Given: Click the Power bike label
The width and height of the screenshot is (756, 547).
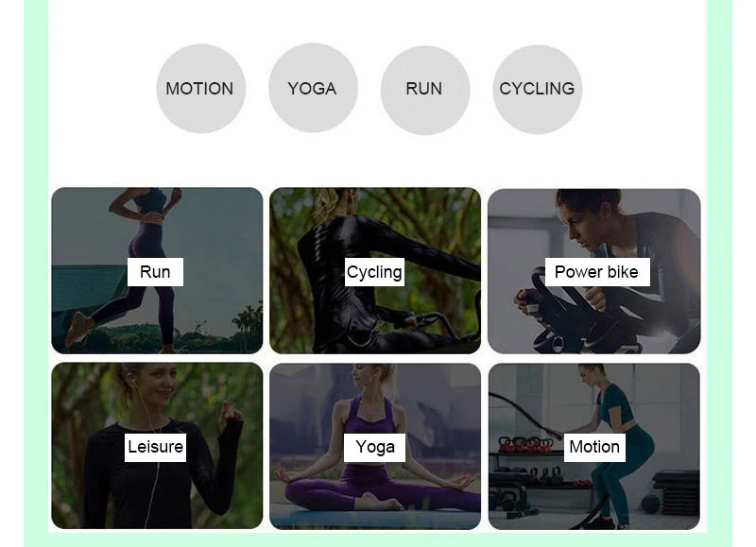Looking at the screenshot, I should [597, 272].
